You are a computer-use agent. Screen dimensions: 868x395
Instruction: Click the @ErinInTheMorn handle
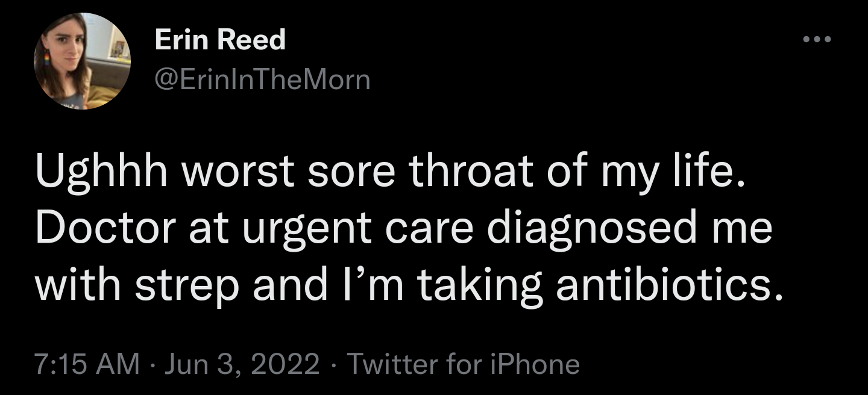(263, 79)
